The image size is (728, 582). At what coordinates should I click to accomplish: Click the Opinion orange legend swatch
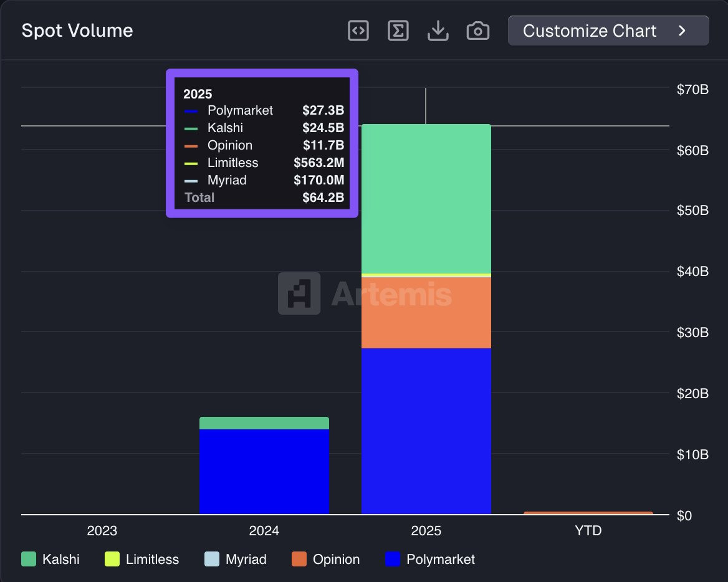tap(299, 560)
